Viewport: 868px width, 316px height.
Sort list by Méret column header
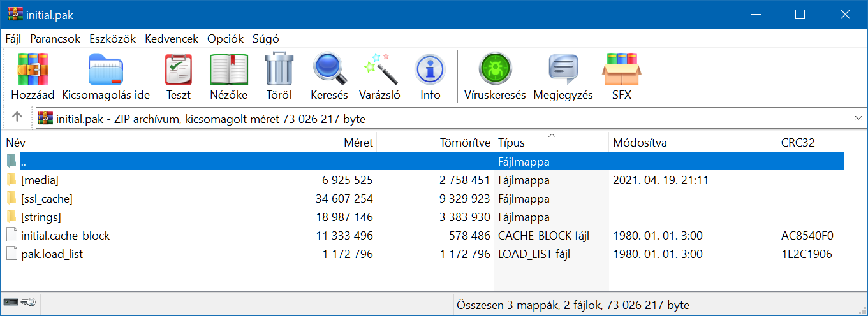pos(338,143)
